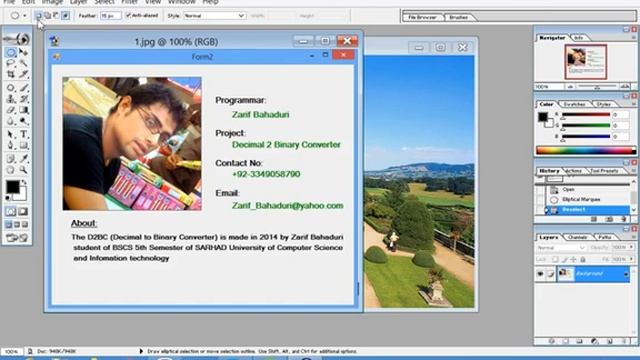Screen dimensions: 640x360
Task: Open the File Browser tab in palette well
Action: pos(422,18)
